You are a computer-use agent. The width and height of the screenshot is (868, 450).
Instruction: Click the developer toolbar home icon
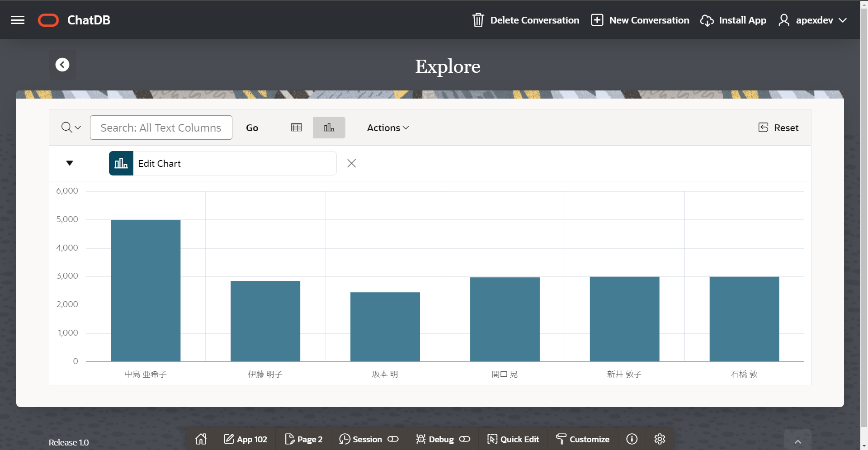pos(201,439)
